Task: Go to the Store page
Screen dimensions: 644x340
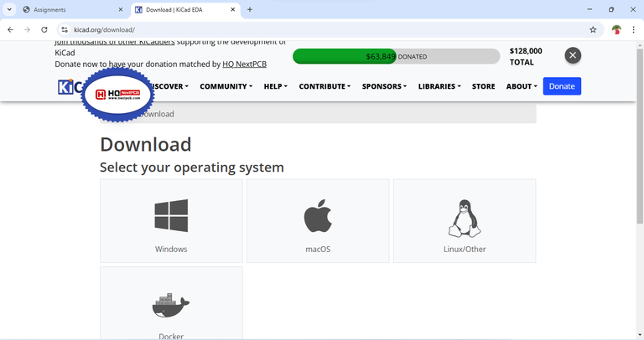Action: 483,86
